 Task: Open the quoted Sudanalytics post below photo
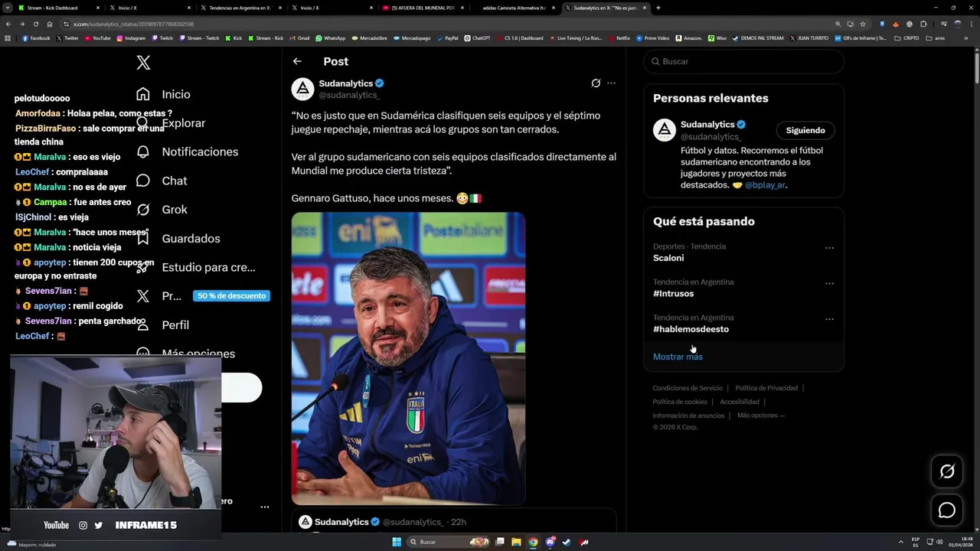[453, 521]
